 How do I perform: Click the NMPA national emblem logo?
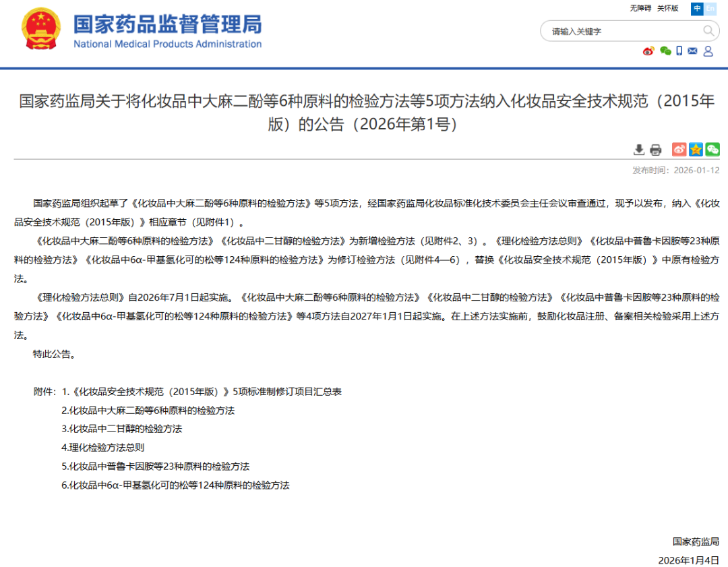(x=42, y=30)
